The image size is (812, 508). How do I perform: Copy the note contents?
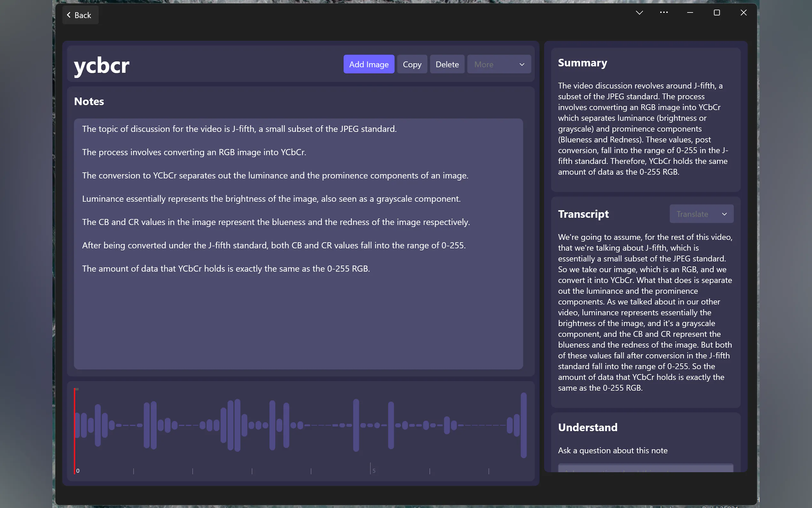click(412, 64)
